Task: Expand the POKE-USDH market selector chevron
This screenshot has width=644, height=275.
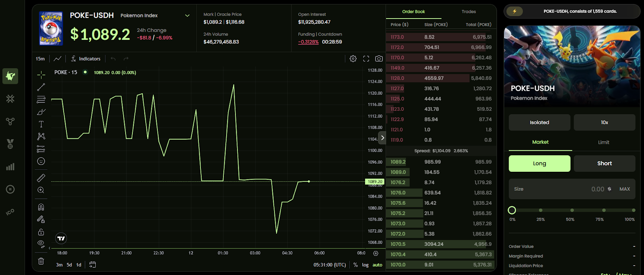Action: click(187, 16)
